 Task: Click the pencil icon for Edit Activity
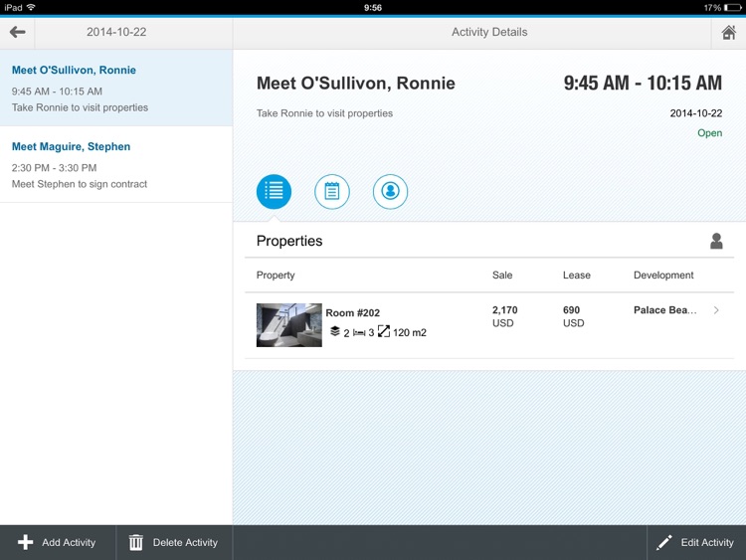pos(664,542)
